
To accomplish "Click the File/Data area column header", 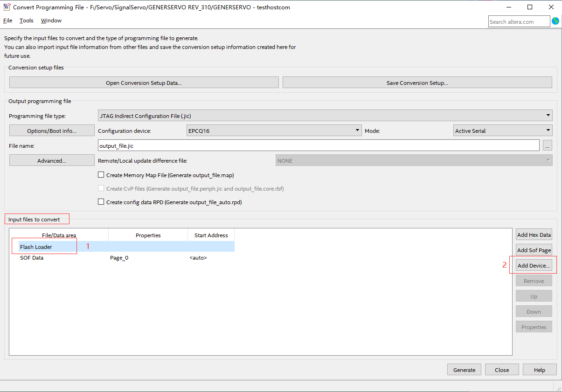I will [x=59, y=235].
